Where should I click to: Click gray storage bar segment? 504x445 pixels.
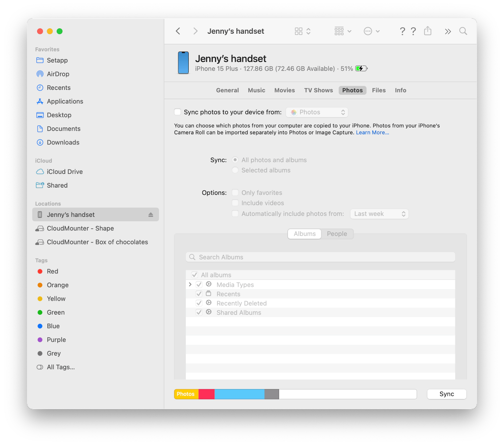(x=272, y=394)
